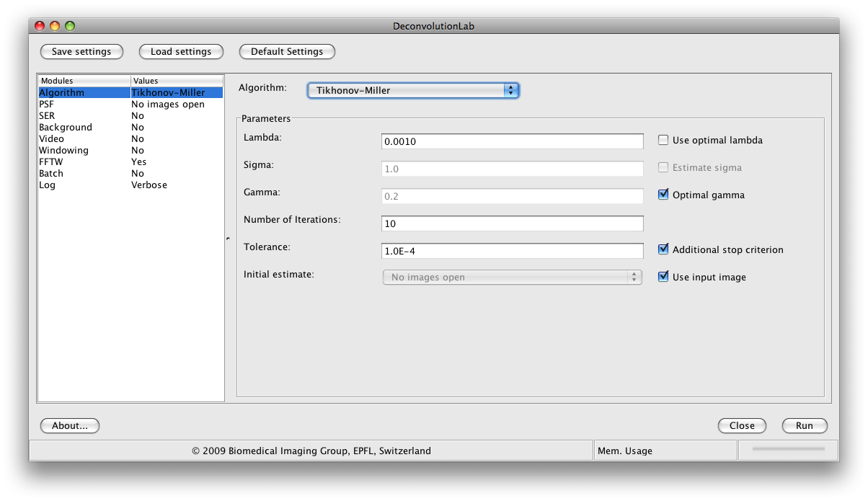
Task: Toggle the Use input image checkbox
Action: click(x=663, y=277)
